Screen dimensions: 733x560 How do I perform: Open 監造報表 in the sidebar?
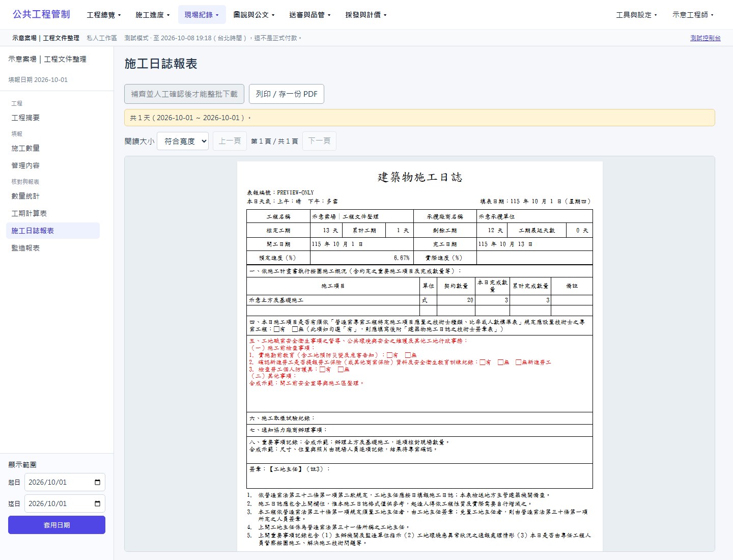tap(53, 248)
